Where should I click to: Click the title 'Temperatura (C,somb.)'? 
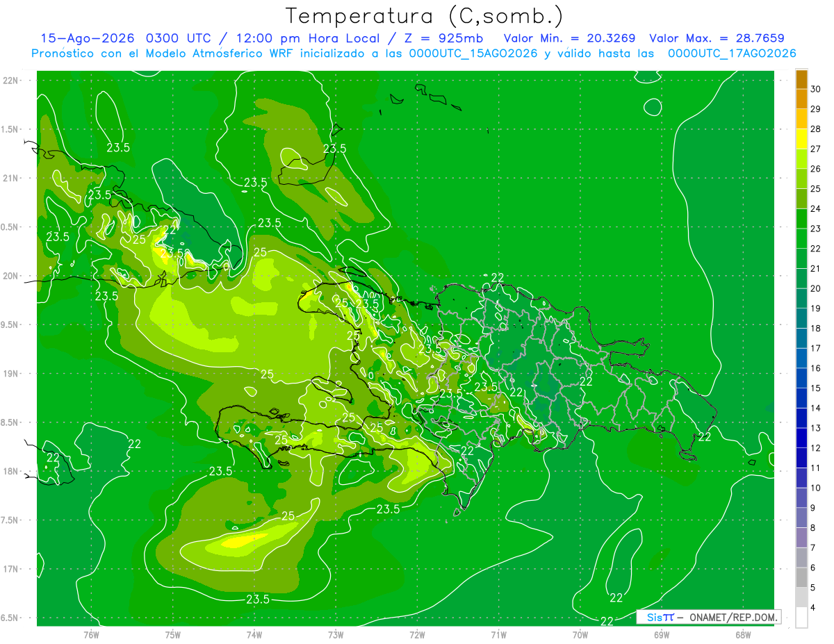click(424, 16)
